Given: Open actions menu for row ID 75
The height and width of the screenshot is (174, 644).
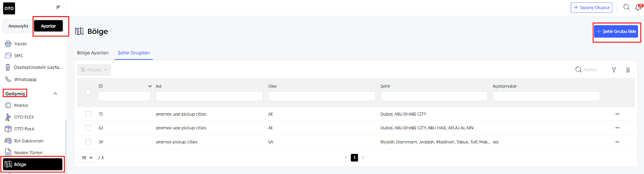Looking at the screenshot, I should 617,114.
